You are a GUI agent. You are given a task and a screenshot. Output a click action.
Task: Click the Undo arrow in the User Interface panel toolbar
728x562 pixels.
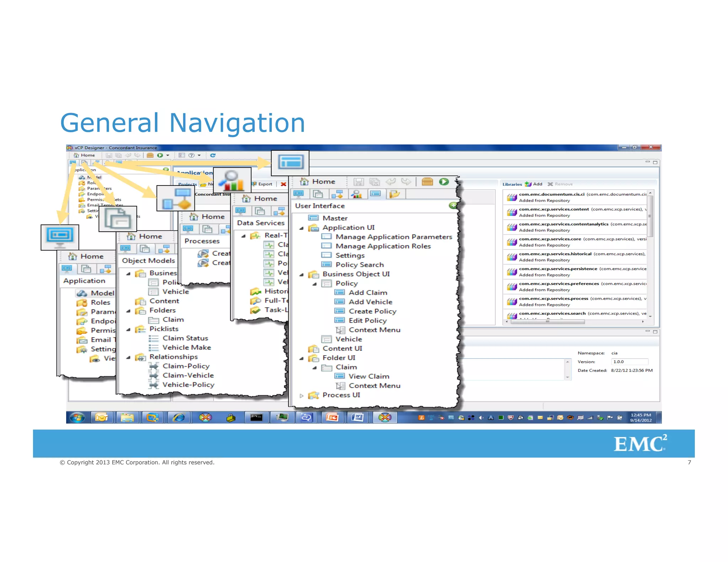390,182
